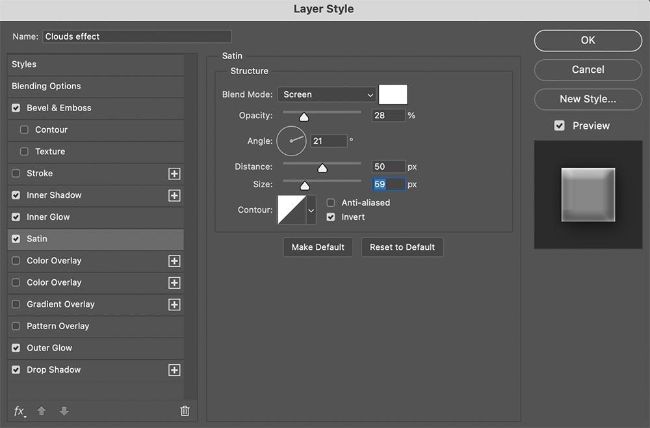Toggle the Preview checkbox
This screenshot has width=650, height=428.
click(x=560, y=126)
